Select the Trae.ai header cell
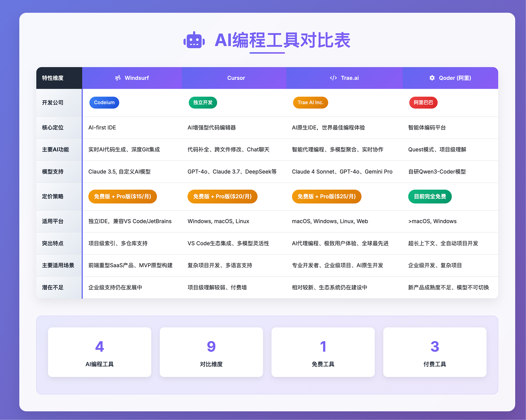 [x=345, y=78]
